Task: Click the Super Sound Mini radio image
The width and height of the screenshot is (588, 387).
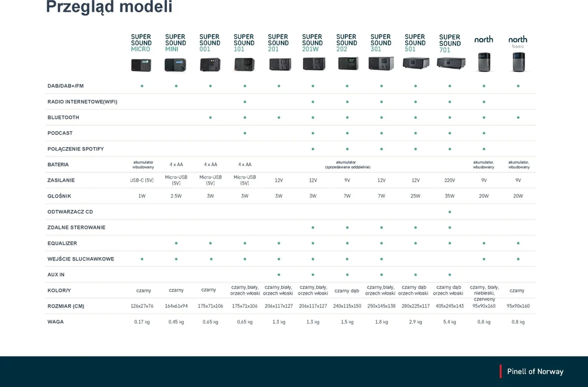Action: tap(175, 65)
